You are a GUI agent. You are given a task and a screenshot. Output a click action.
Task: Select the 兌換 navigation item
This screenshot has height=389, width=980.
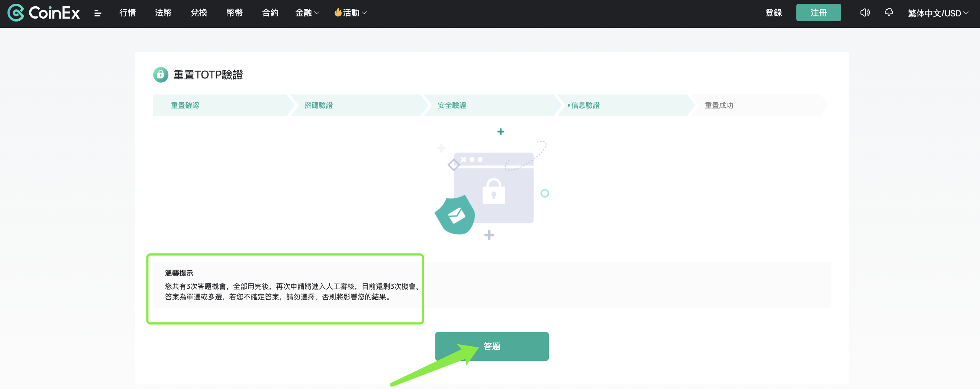[199, 13]
